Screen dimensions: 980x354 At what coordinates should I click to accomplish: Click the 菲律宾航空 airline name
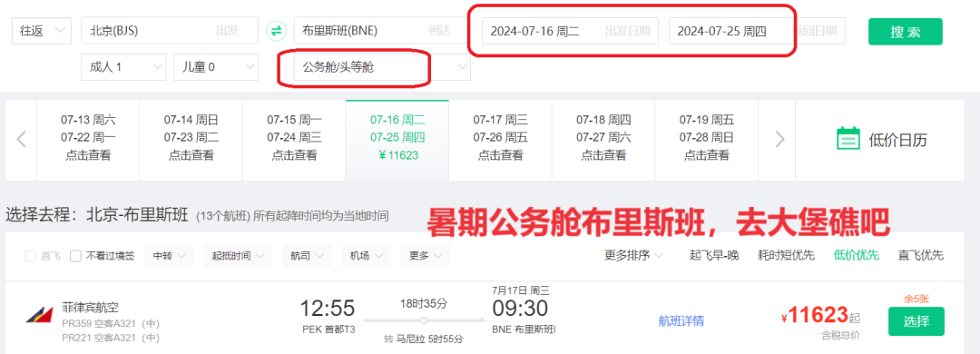click(90, 307)
